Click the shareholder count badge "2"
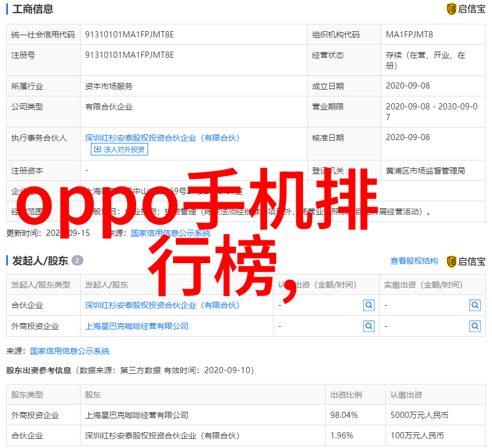 coord(77,260)
